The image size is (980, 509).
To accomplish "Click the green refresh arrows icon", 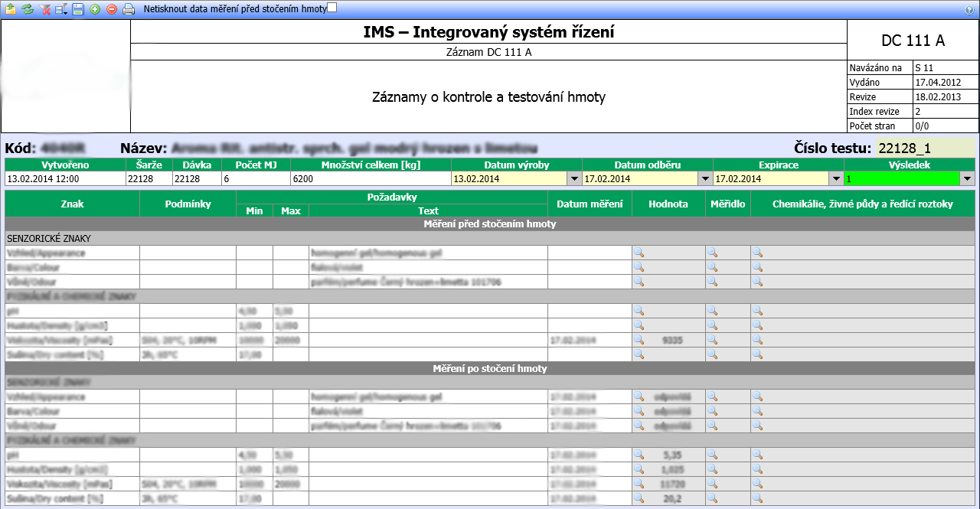I will click(28, 9).
